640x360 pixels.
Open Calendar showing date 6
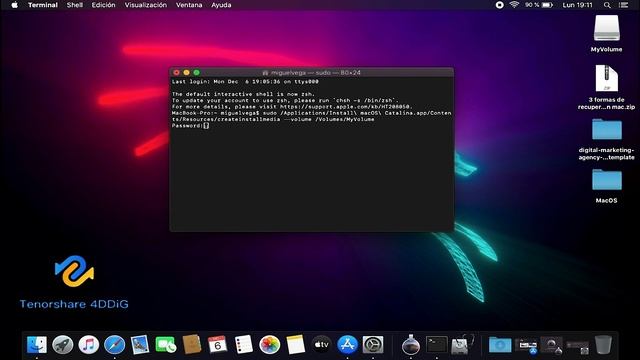(218, 345)
